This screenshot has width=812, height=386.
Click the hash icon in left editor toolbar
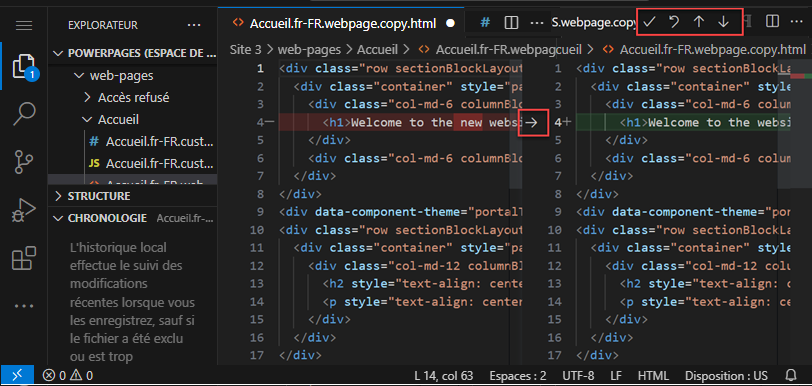(x=485, y=22)
